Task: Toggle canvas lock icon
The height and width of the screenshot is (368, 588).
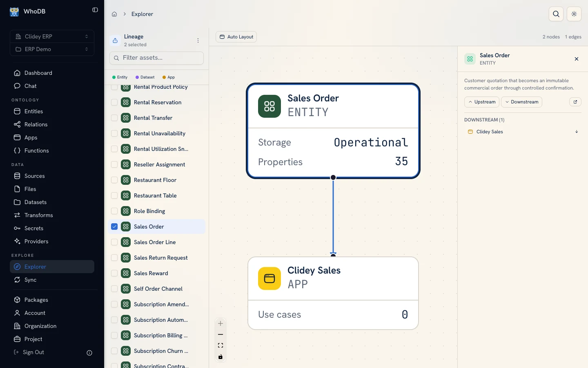Action: click(x=220, y=357)
